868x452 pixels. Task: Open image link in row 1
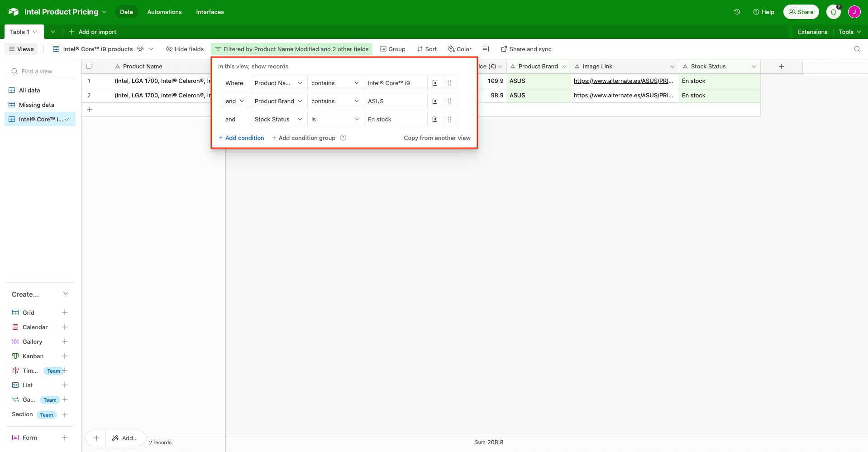(x=623, y=81)
